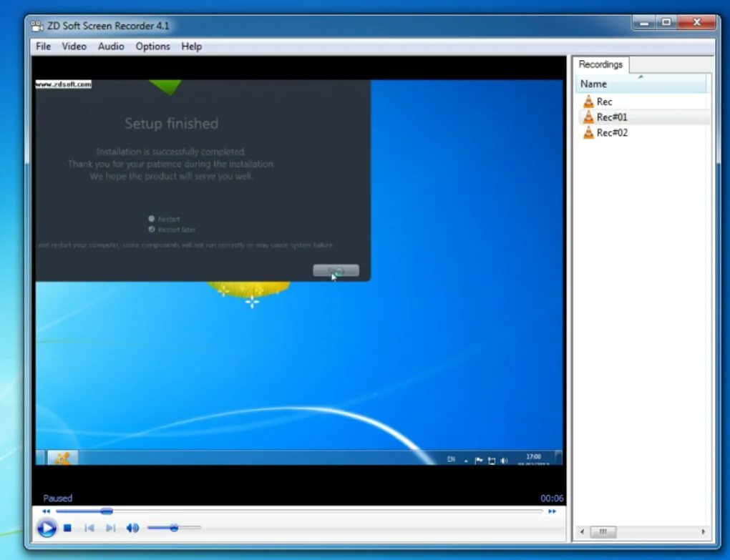
Task: Click the 00:06 elapsed time display
Action: pos(553,498)
